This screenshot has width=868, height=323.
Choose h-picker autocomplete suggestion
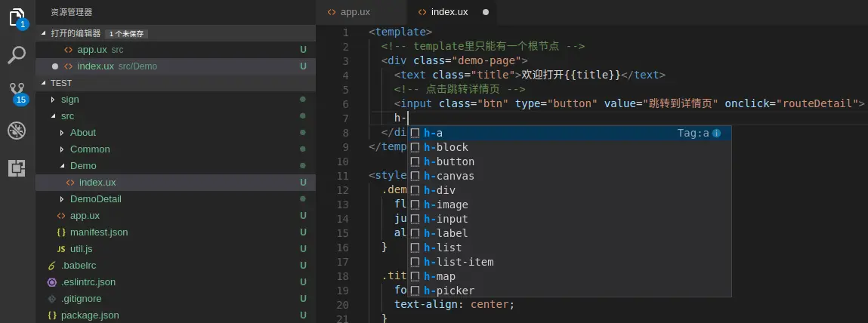tap(569, 291)
